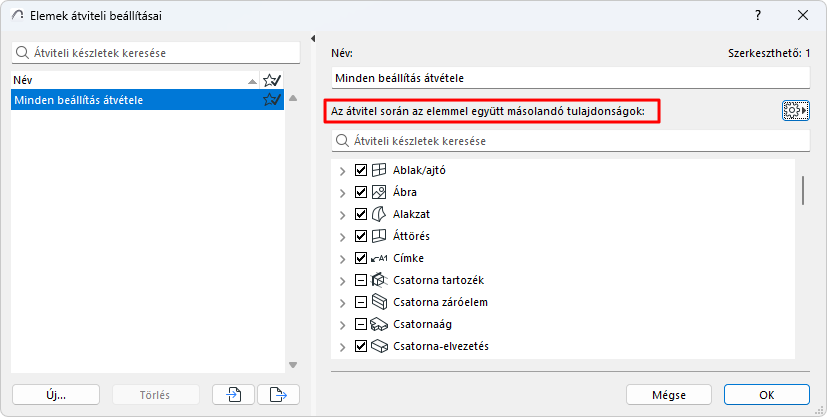Click the Új... button
The height and width of the screenshot is (417, 827).
pyautogui.click(x=56, y=394)
